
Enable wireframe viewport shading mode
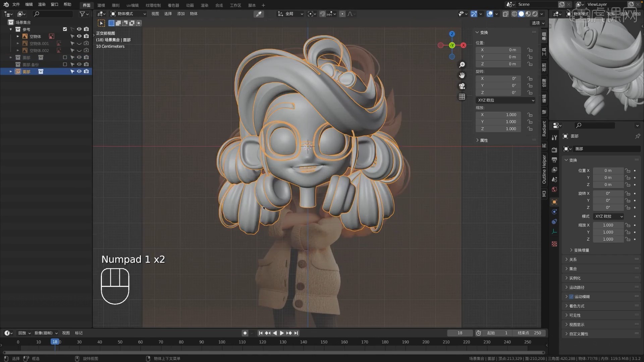pyautogui.click(x=515, y=14)
